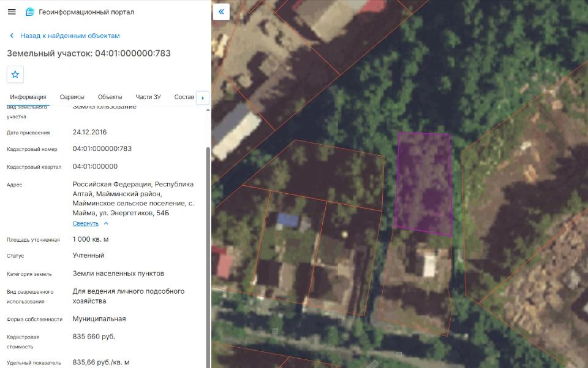This screenshot has width=588, height=368.
Task: Switch to the Информация tab
Action: [x=28, y=97]
